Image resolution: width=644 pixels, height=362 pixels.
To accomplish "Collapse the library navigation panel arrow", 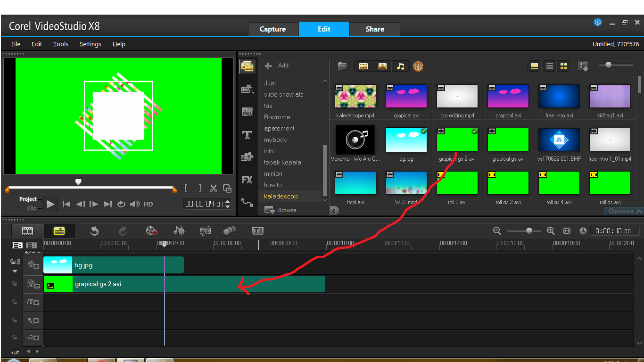I will (334, 211).
